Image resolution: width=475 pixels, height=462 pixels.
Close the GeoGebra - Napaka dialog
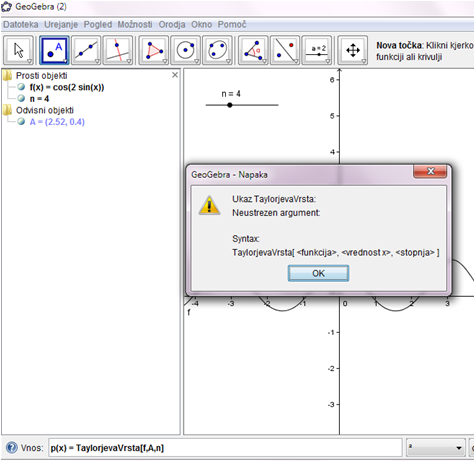tap(430, 171)
